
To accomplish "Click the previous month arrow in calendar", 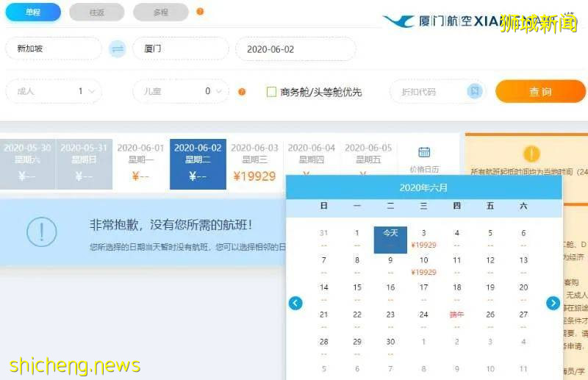I will click(295, 303).
